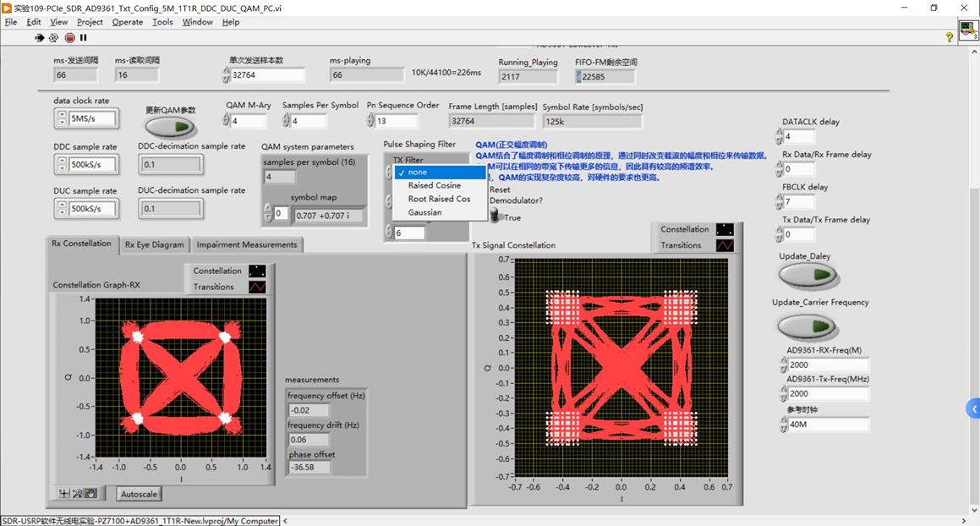Switch to the Rx Eye Diagram tab
The height and width of the screenshot is (526, 980).
coord(155,244)
